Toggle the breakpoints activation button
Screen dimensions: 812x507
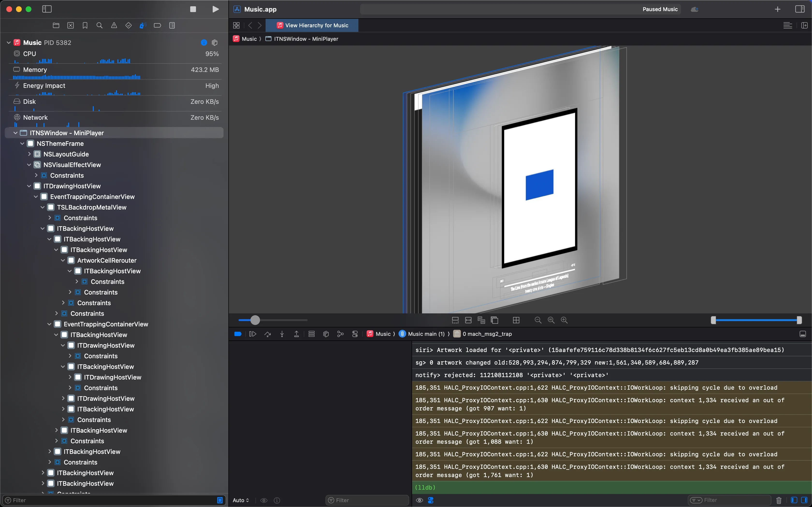[238, 334]
